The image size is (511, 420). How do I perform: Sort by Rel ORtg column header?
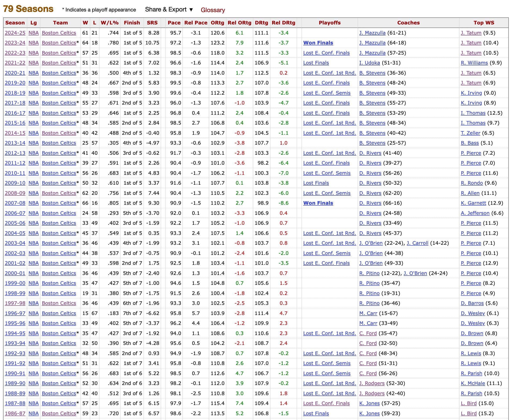tap(239, 23)
